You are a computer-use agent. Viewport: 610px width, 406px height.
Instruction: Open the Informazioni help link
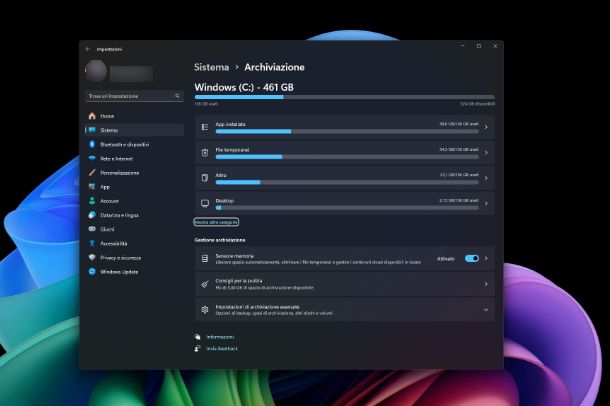(x=220, y=337)
